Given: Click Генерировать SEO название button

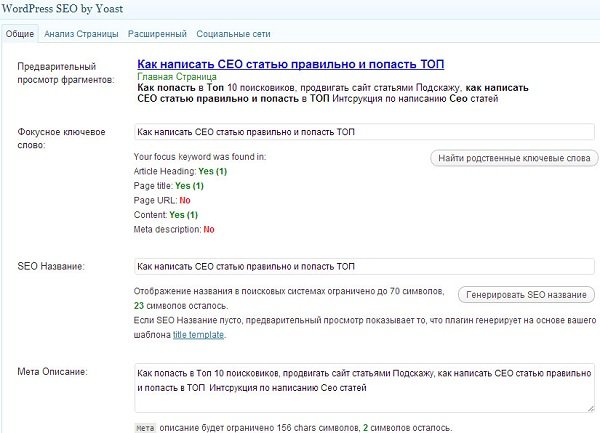Looking at the screenshot, I should [526, 295].
